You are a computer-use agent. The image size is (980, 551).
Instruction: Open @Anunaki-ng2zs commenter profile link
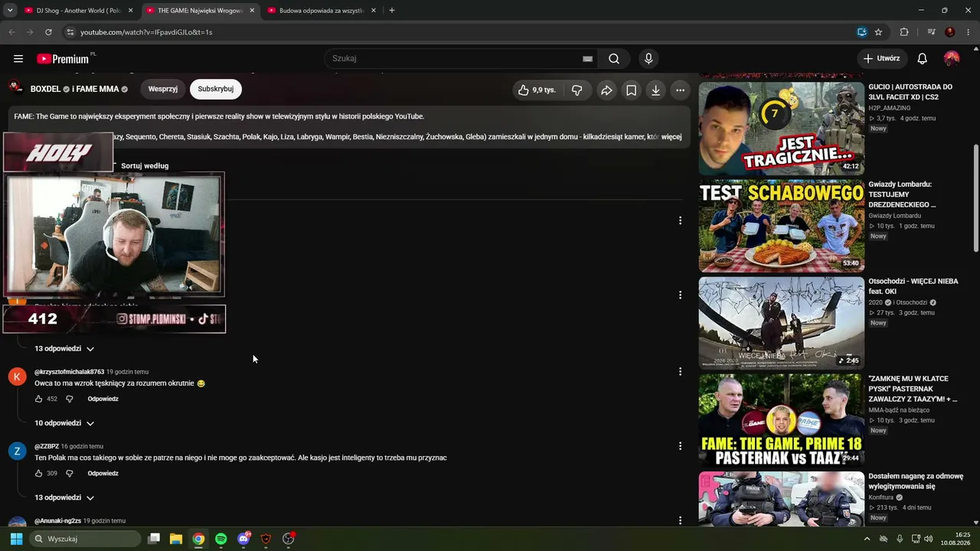coord(57,521)
